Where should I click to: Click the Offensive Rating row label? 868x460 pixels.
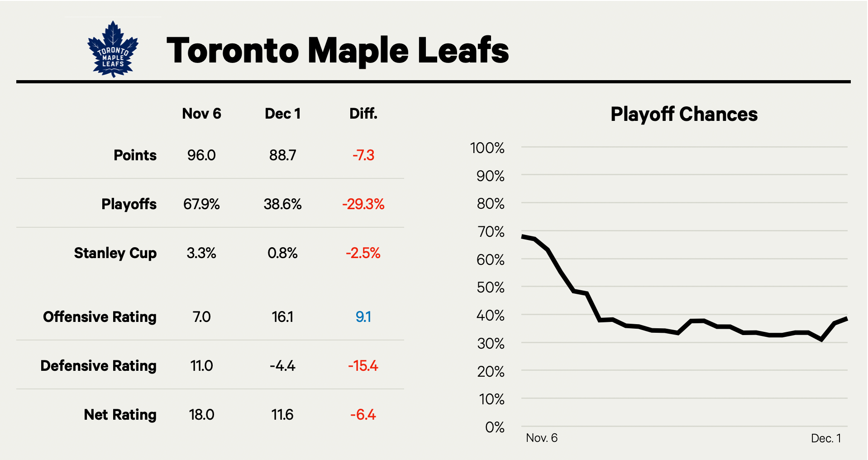click(100, 317)
